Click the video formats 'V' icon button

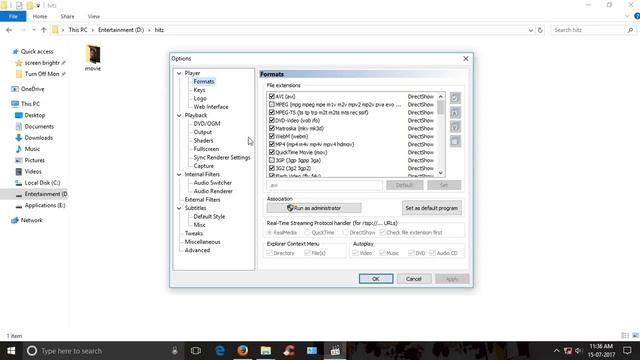click(x=455, y=127)
